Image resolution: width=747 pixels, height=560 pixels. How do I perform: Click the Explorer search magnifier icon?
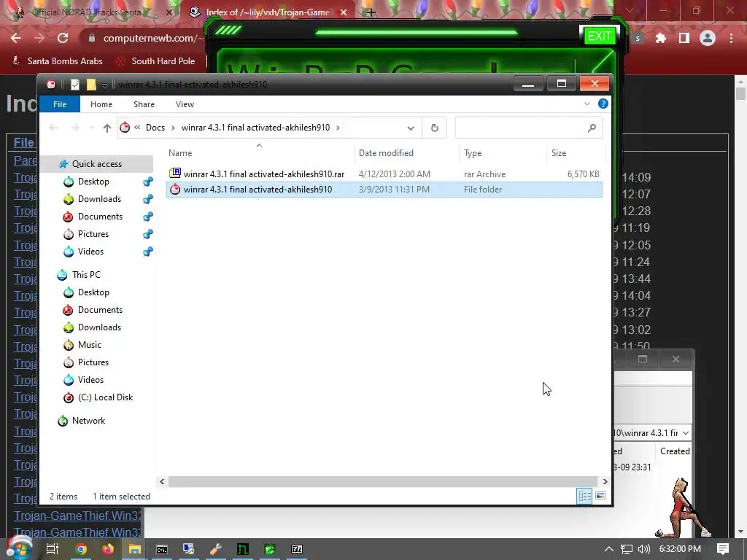point(592,128)
